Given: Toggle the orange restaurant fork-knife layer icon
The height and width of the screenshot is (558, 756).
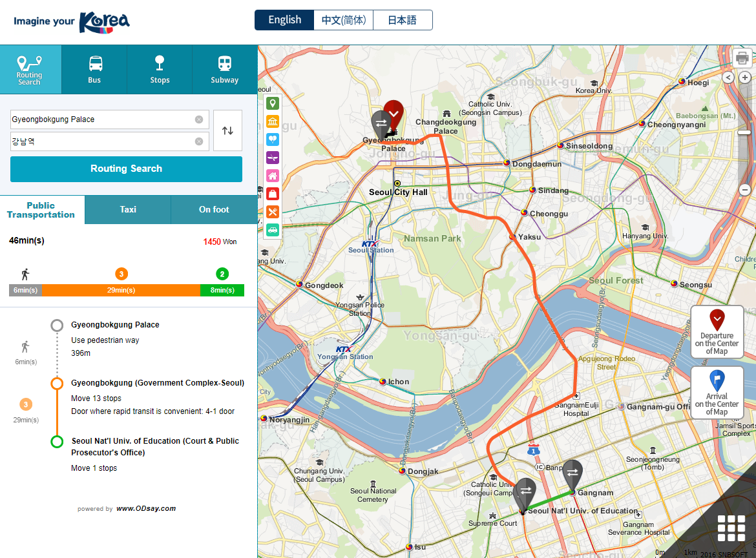Looking at the screenshot, I should click(273, 212).
